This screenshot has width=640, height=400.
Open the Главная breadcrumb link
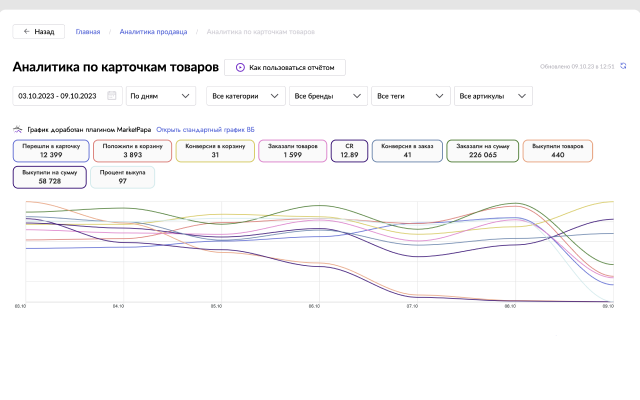click(88, 32)
